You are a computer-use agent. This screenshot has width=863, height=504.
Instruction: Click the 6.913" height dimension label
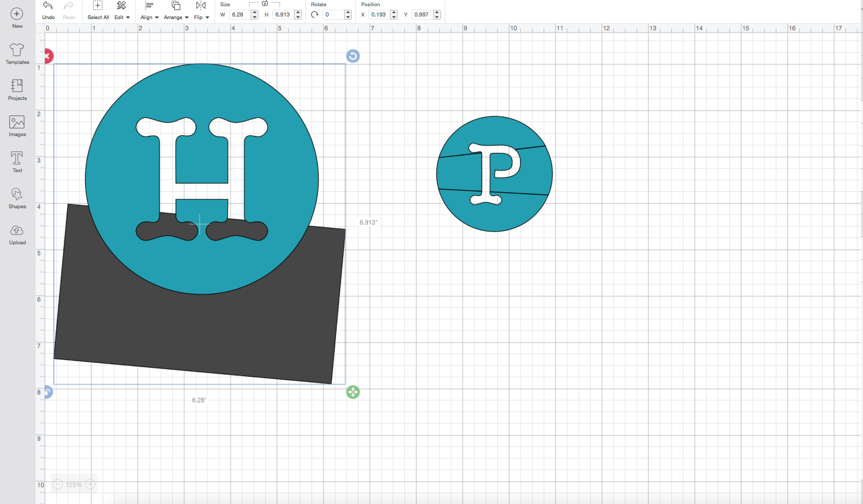click(x=368, y=223)
